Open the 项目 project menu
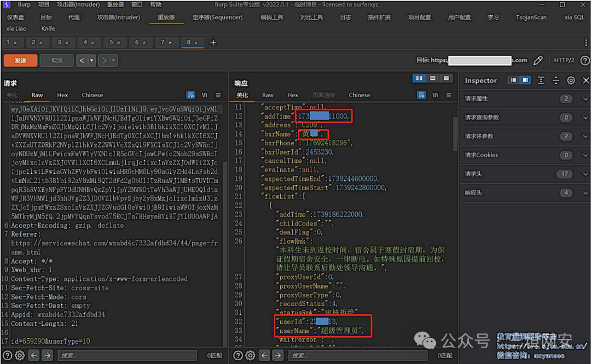 [44, 4]
